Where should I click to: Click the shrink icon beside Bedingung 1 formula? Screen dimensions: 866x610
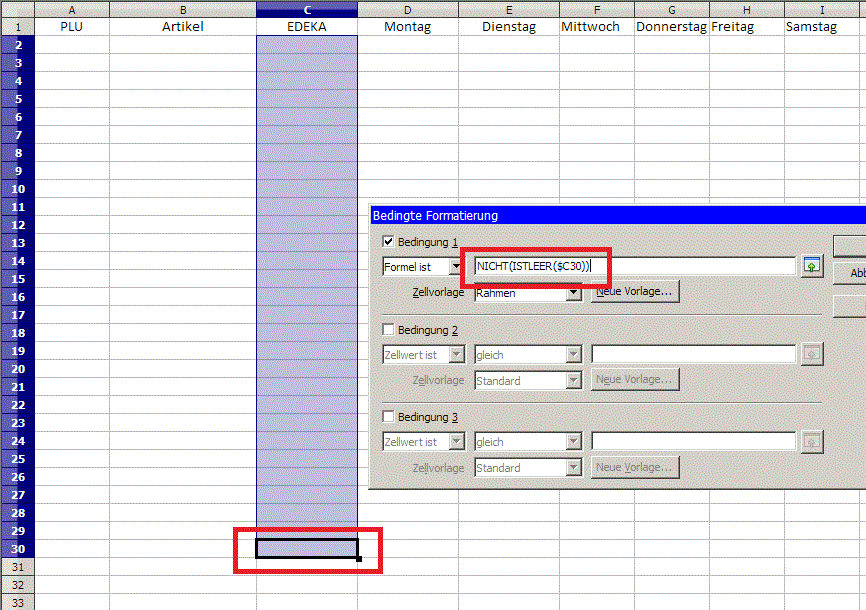click(811, 266)
